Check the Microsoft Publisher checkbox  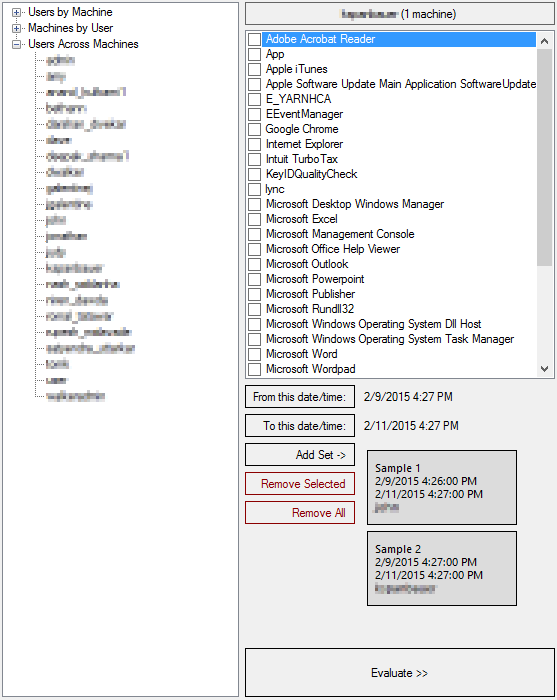point(254,294)
